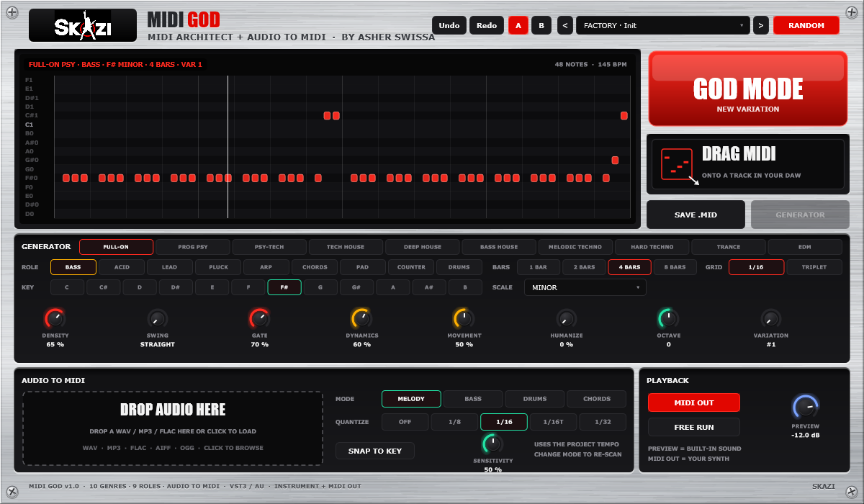The image size is (864, 504).
Task: Open the MINOR scale dropdown
Action: pos(585,287)
